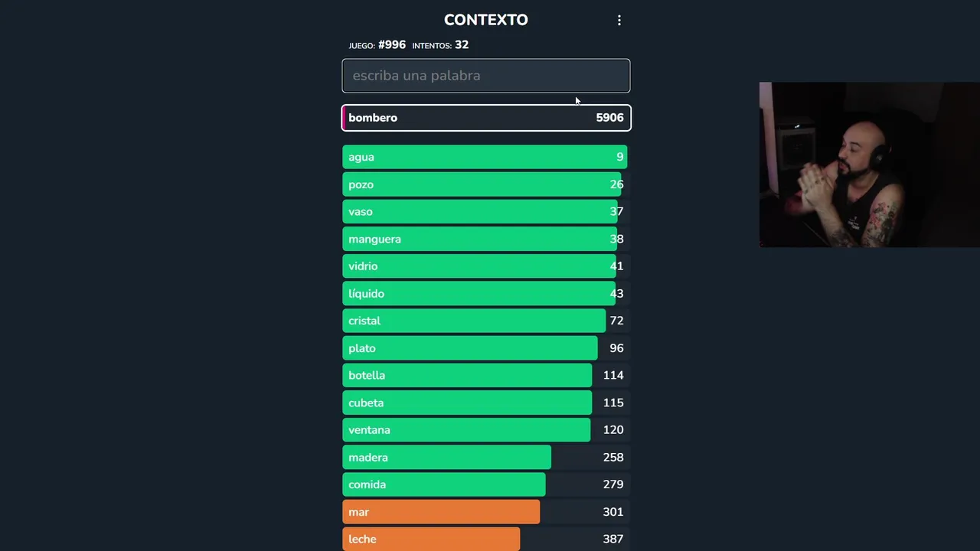This screenshot has width=980, height=551.
Task: Select the 'botella' guess row
Action: [x=485, y=376]
